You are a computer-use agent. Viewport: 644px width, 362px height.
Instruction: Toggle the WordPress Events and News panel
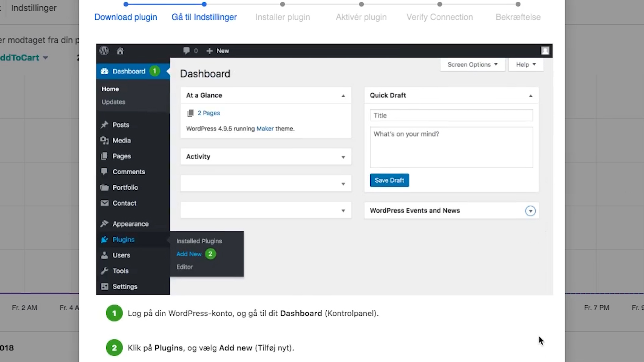pyautogui.click(x=530, y=211)
